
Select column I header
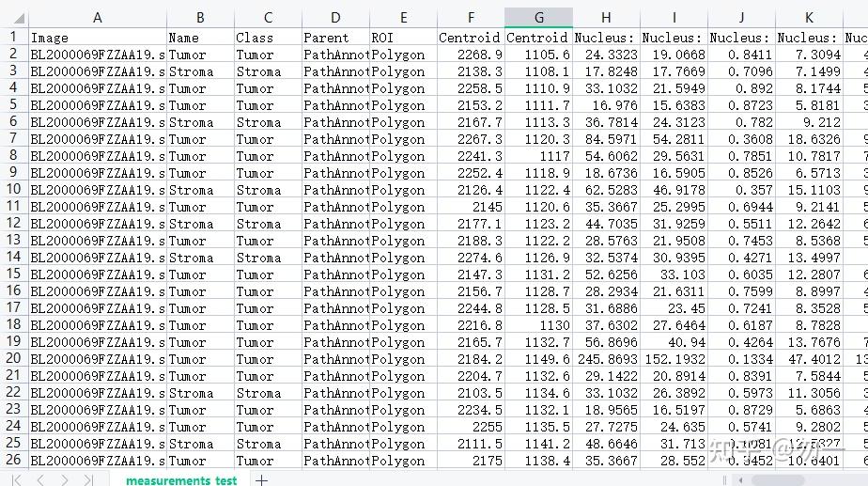click(674, 18)
